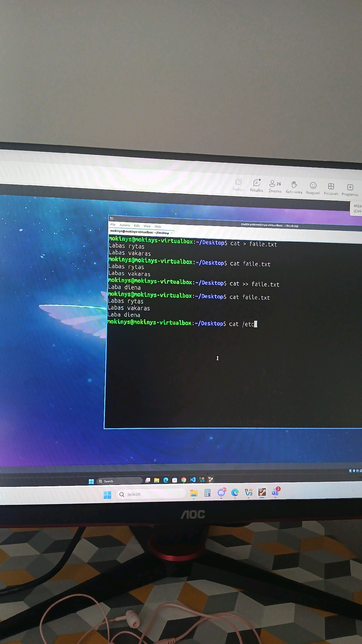Click the Ieškoti search field on the taskbar
The image size is (362, 644).
click(x=151, y=494)
